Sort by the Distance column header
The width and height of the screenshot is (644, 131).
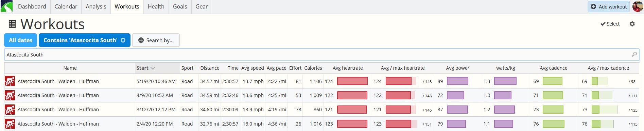point(210,68)
